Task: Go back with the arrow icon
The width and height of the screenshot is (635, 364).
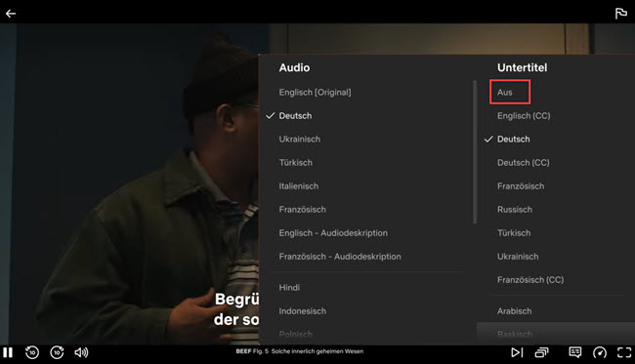Action: [x=11, y=14]
